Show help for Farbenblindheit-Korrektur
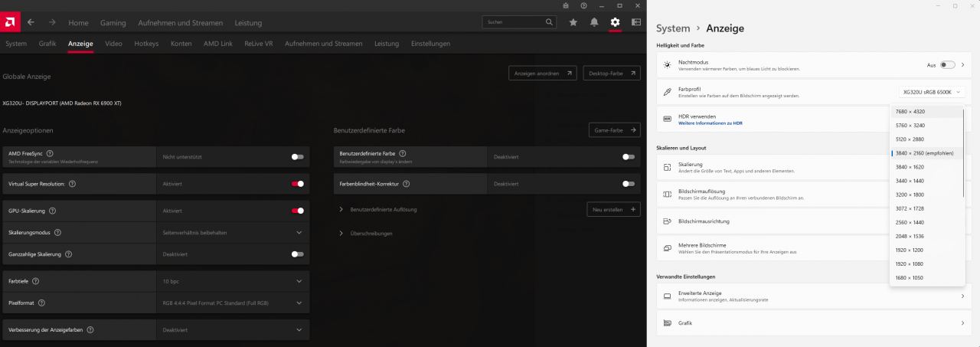980x347 pixels. [407, 184]
